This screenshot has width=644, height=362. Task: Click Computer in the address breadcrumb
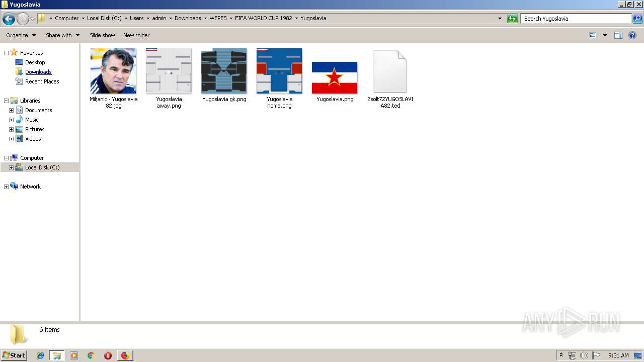coord(66,18)
